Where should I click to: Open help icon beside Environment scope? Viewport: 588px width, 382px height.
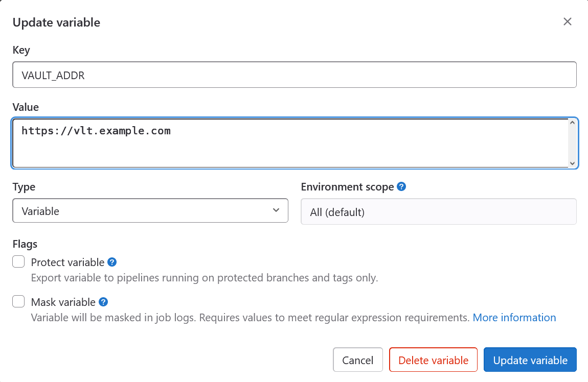[401, 187]
